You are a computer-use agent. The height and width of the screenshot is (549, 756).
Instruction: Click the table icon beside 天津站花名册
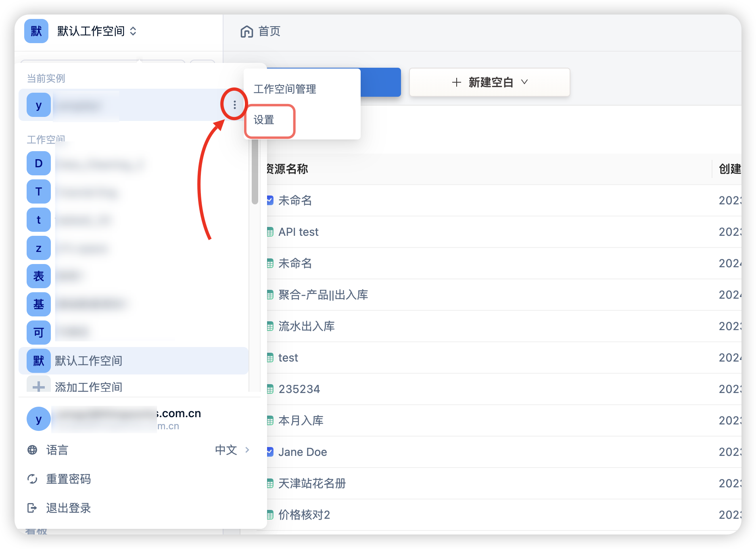(270, 484)
